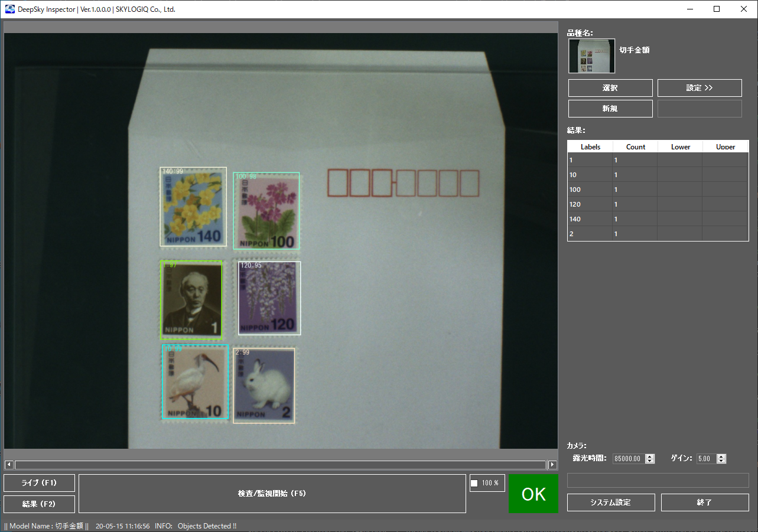Start live view with ライブ (F1)
758x532 pixels.
pos(39,483)
